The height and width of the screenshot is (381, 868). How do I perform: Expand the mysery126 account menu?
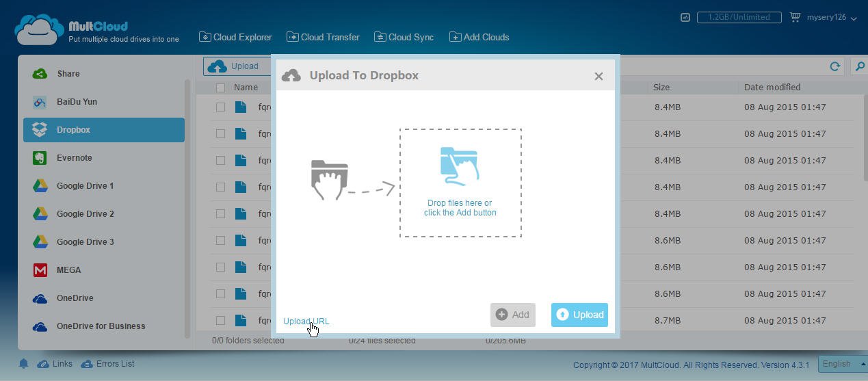coord(832,17)
